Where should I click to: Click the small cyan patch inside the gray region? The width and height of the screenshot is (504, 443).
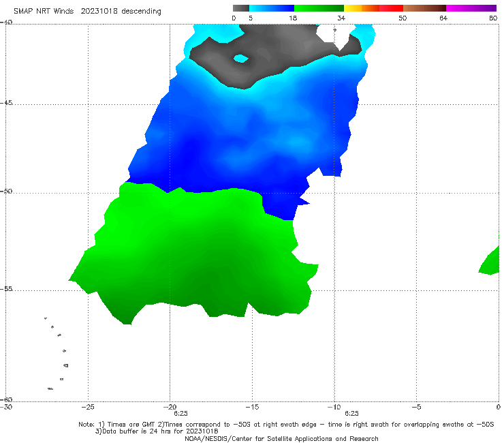(x=240, y=59)
